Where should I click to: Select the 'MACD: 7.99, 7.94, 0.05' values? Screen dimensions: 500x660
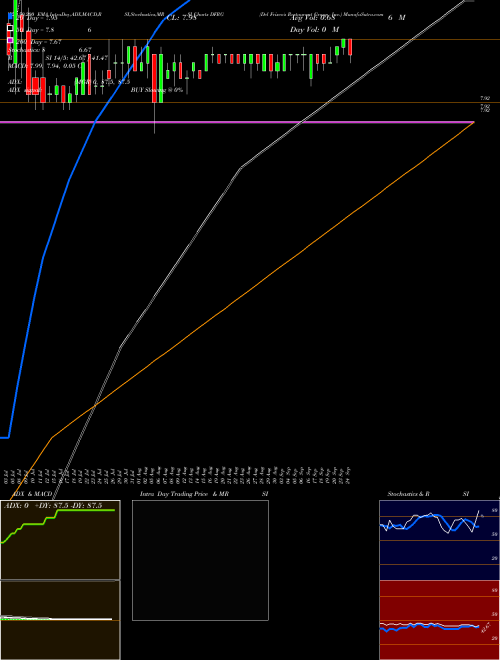(x=43, y=66)
